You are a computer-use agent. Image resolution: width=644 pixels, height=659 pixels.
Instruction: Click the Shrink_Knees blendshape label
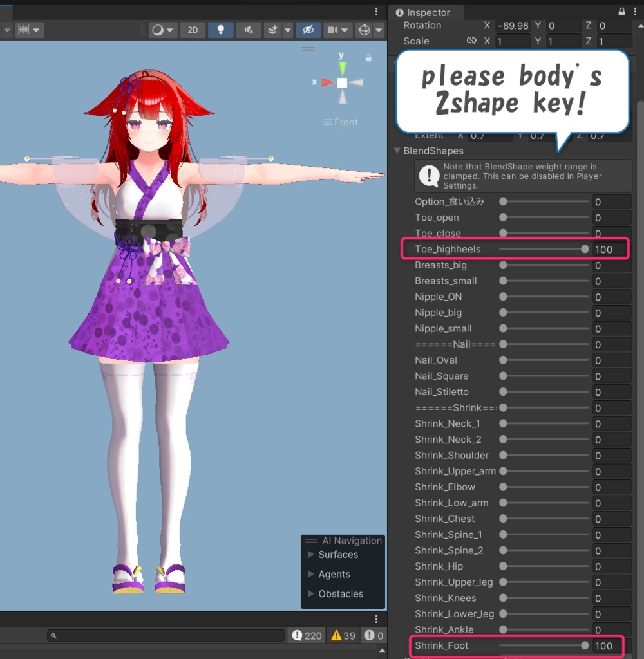pos(446,598)
